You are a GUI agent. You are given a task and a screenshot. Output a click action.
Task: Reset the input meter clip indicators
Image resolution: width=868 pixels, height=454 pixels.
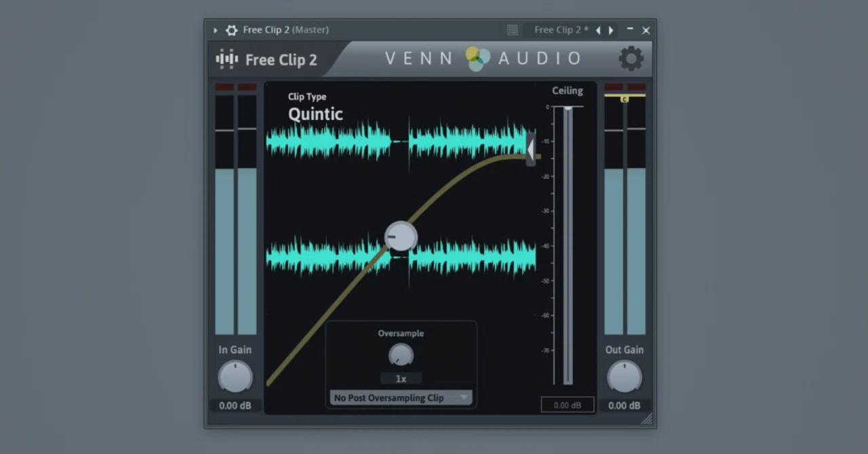236,87
